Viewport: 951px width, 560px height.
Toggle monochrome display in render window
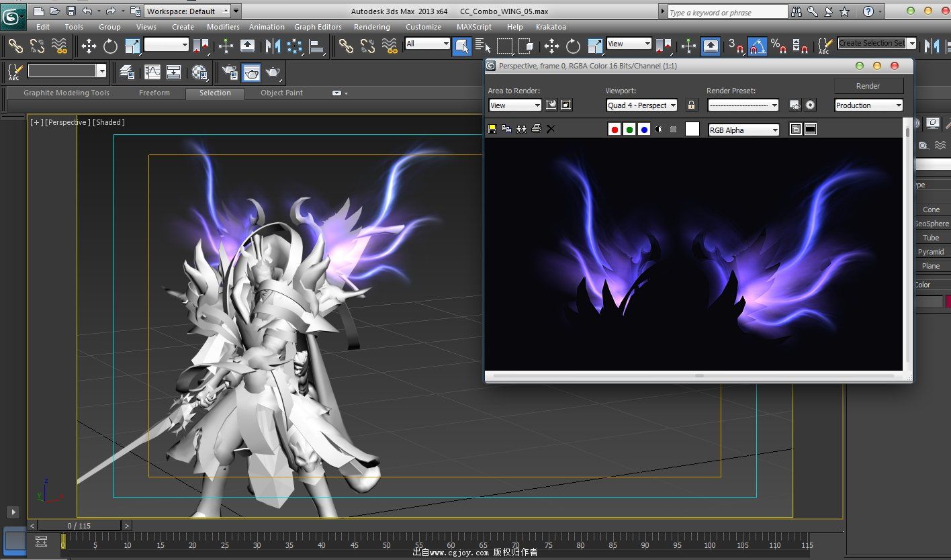673,130
